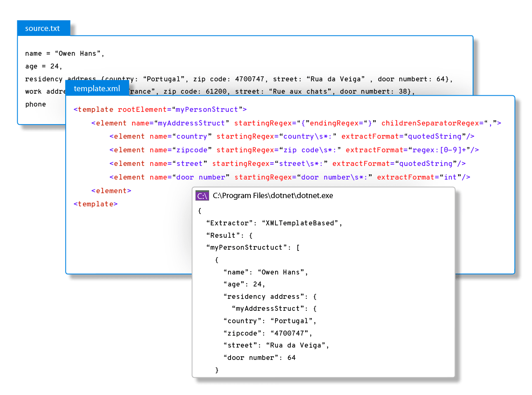Click the age = 24 line in source.txt
Image resolution: width=532 pixels, height=395 pixels.
[42, 66]
